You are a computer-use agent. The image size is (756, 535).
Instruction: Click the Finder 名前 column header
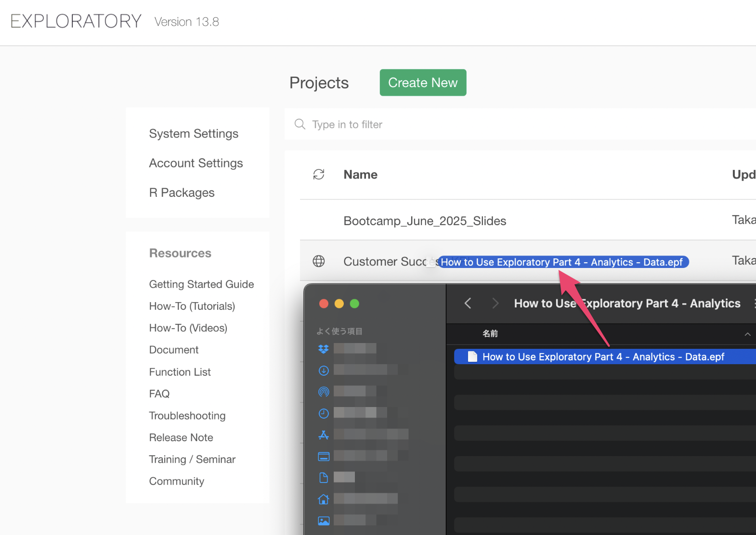490,333
